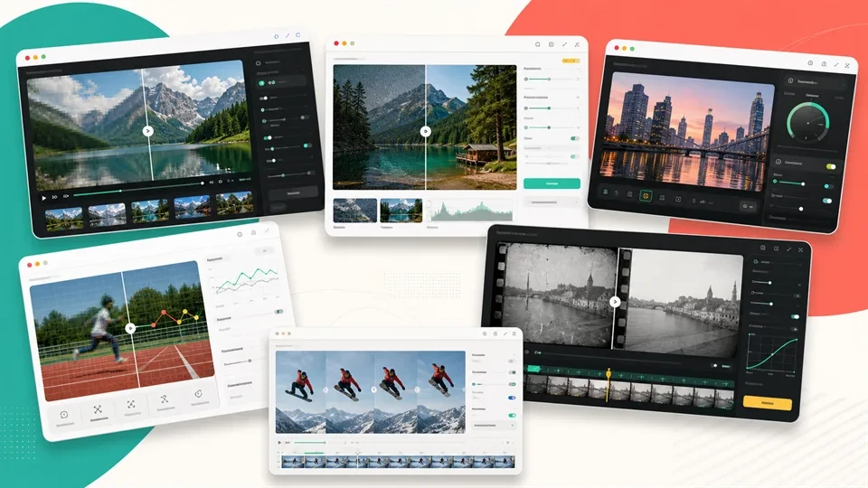
Task: Click the circular dial in the city skyline window
Action: [807, 122]
